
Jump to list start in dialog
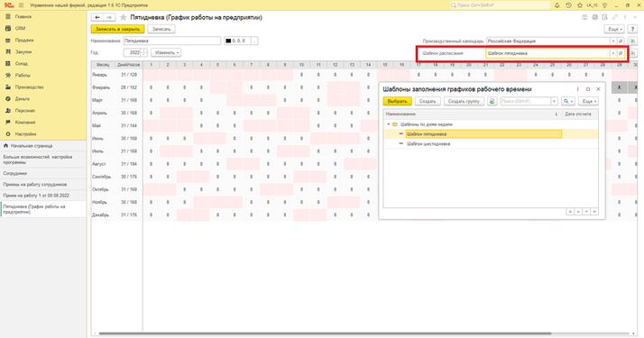coord(570,212)
